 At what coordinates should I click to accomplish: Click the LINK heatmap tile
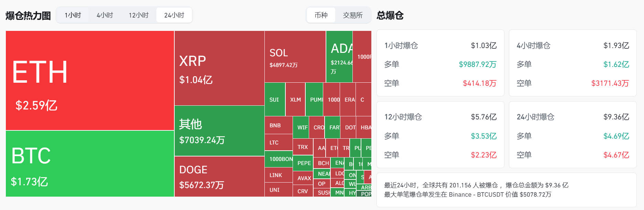[279, 175]
